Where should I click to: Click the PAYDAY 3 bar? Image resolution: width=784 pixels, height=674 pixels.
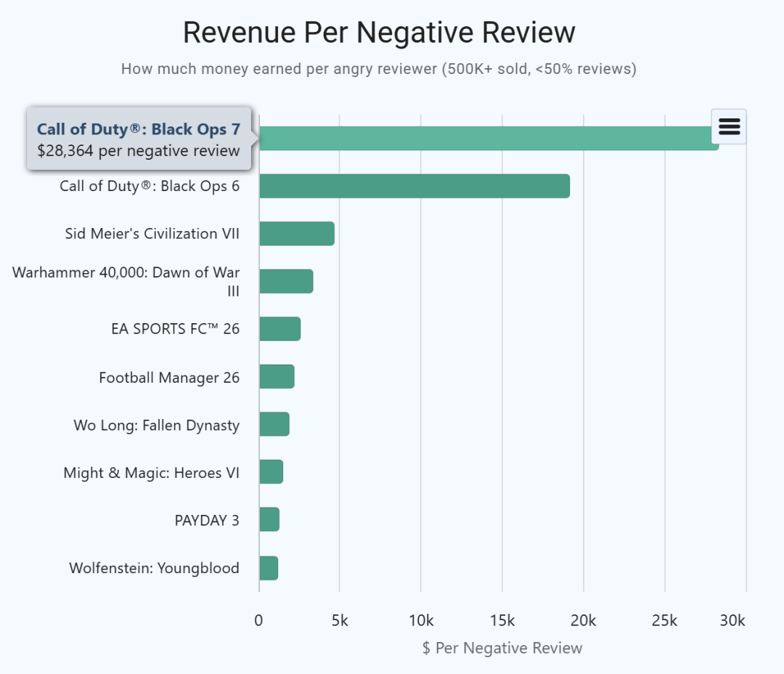click(269, 520)
